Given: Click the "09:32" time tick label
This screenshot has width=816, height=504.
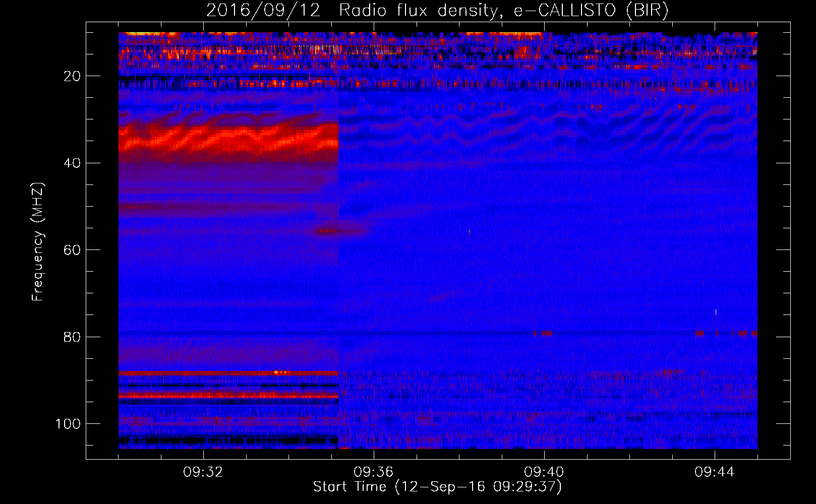Looking at the screenshot, I should point(203,472).
